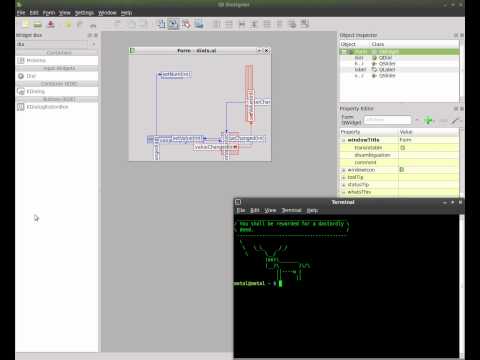
Task: Open the Edit menu in Qt Designer
Action: click(34, 13)
